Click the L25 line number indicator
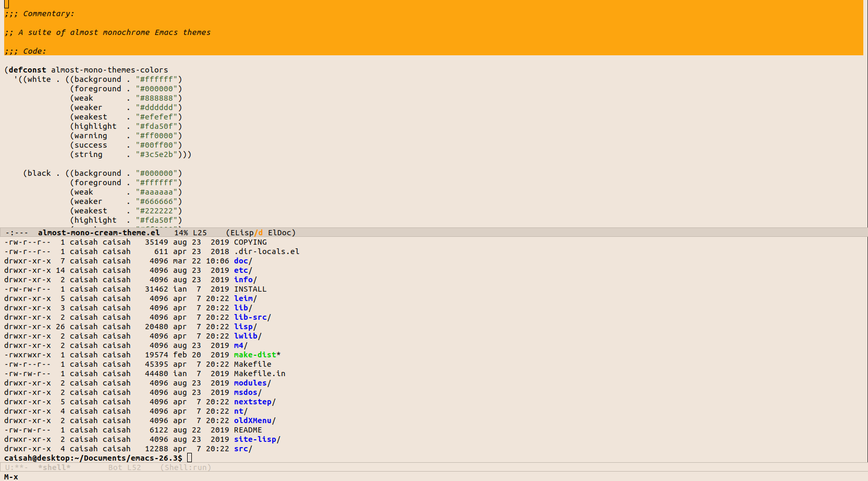The image size is (868, 481). (200, 233)
